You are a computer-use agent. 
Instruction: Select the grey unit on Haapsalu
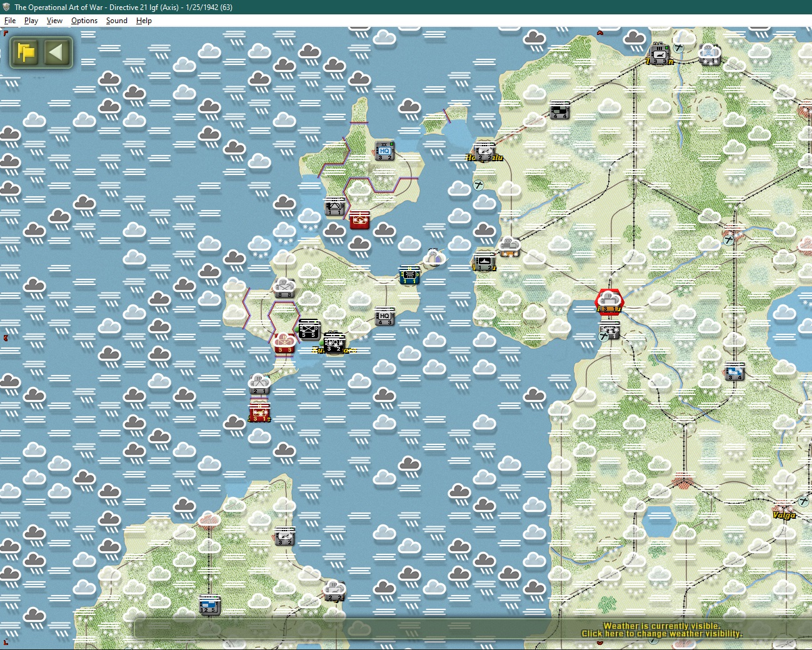click(484, 152)
